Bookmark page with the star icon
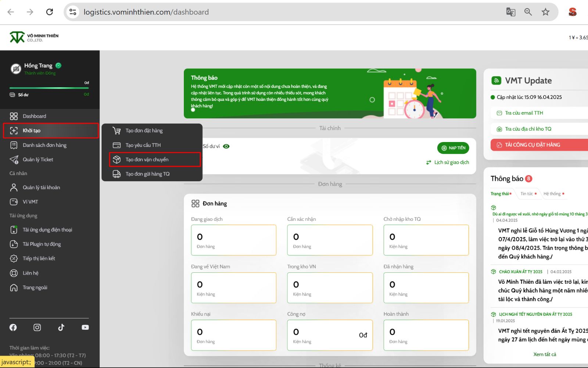This screenshot has width=588, height=368. point(545,12)
